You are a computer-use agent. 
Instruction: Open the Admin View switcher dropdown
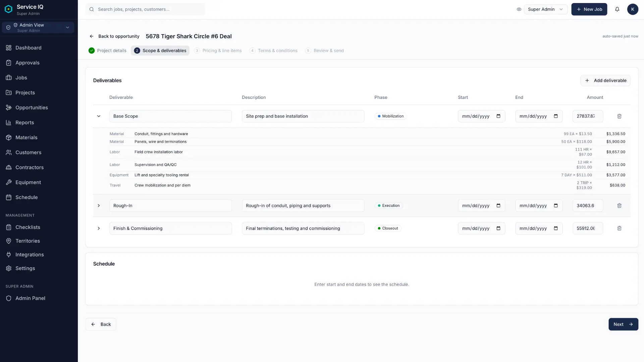[38, 27]
